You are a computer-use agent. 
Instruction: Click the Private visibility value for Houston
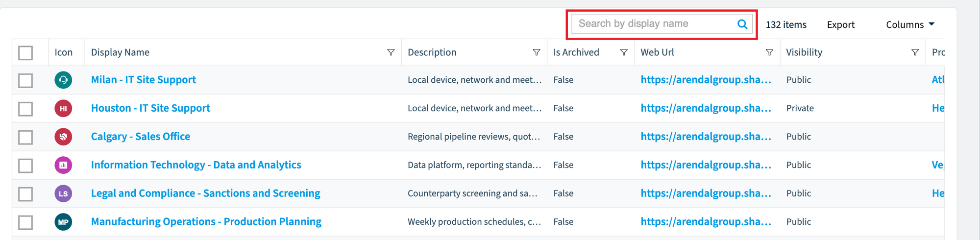800,108
